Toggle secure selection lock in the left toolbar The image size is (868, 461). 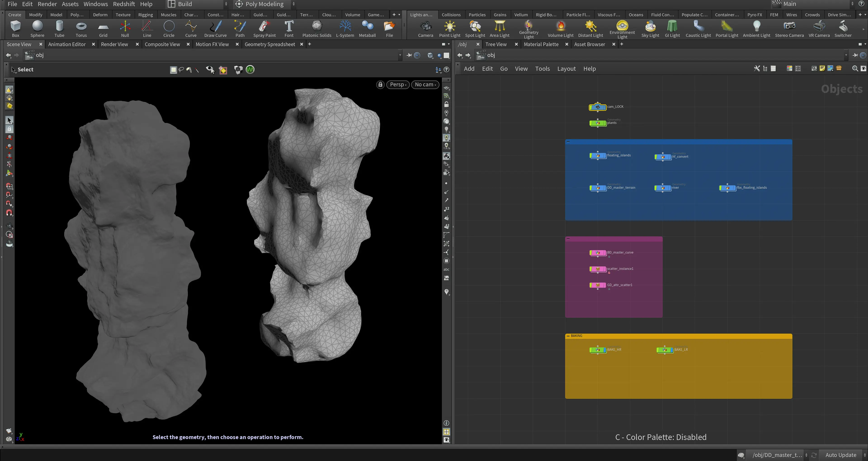pyautogui.click(x=9, y=129)
